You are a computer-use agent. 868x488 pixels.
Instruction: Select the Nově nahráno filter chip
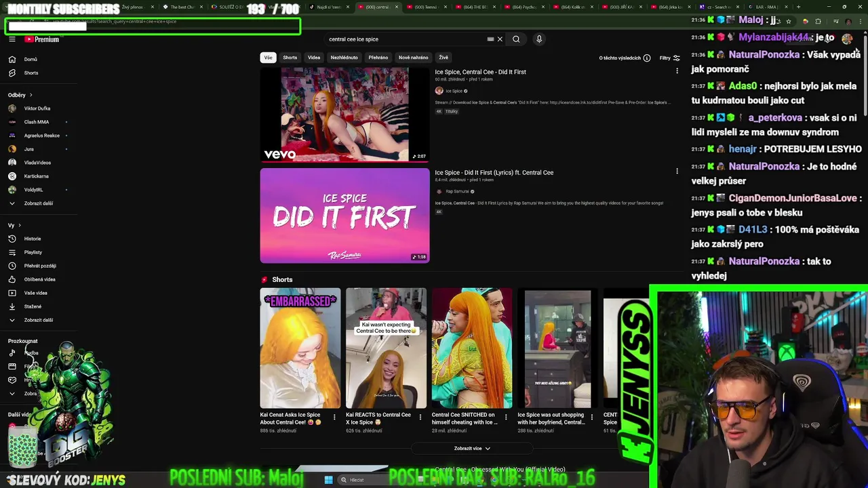[413, 58]
